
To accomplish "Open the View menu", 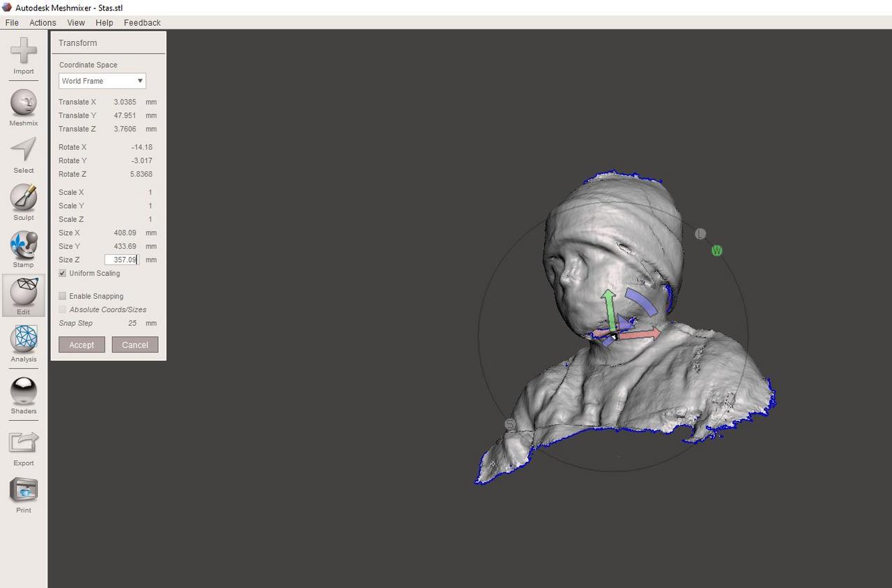I will click(76, 22).
